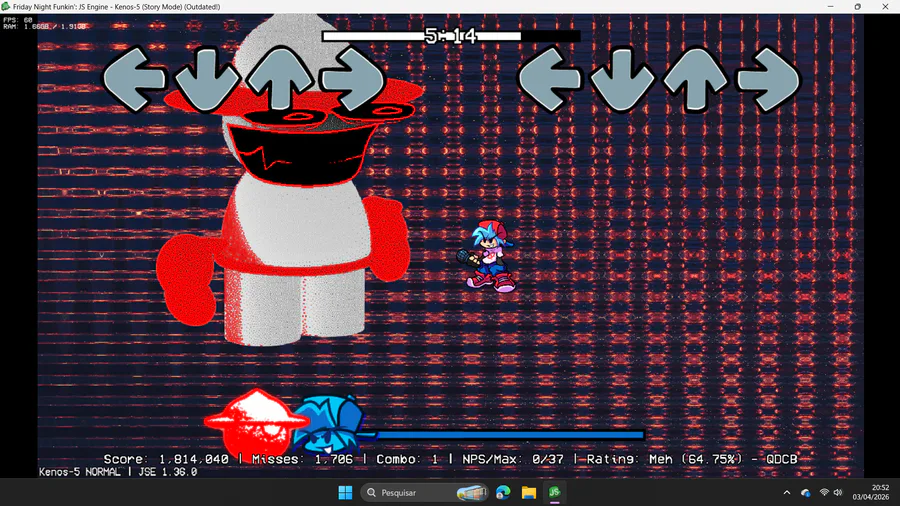Click the player's down arrow receptor
The image size is (900, 506).
[622, 79]
